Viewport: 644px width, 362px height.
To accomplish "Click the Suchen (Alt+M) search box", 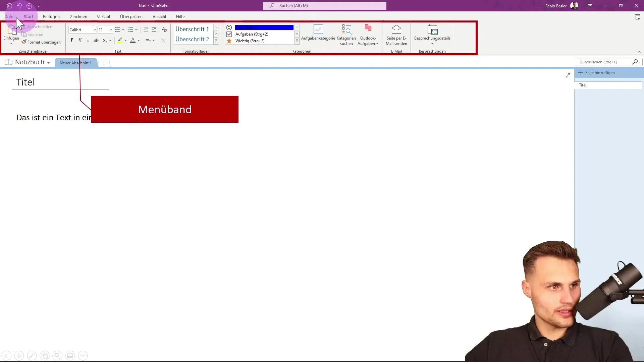I will click(325, 6).
